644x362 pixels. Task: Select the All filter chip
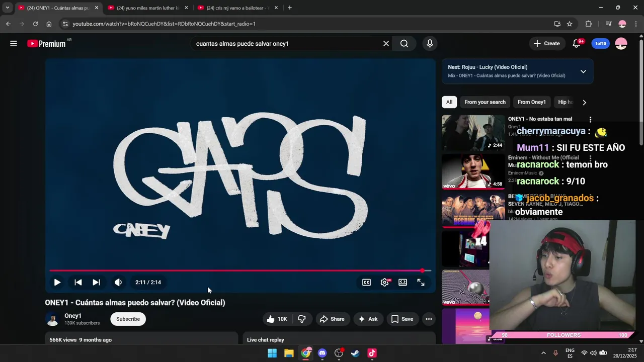pos(449,102)
